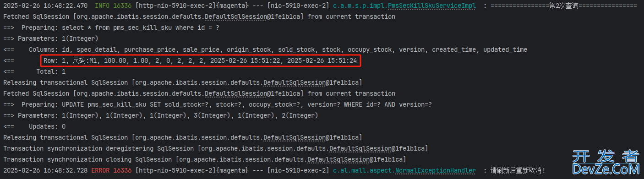
Task: Click the ERROR 16336 log level text
Action: (x=111, y=170)
